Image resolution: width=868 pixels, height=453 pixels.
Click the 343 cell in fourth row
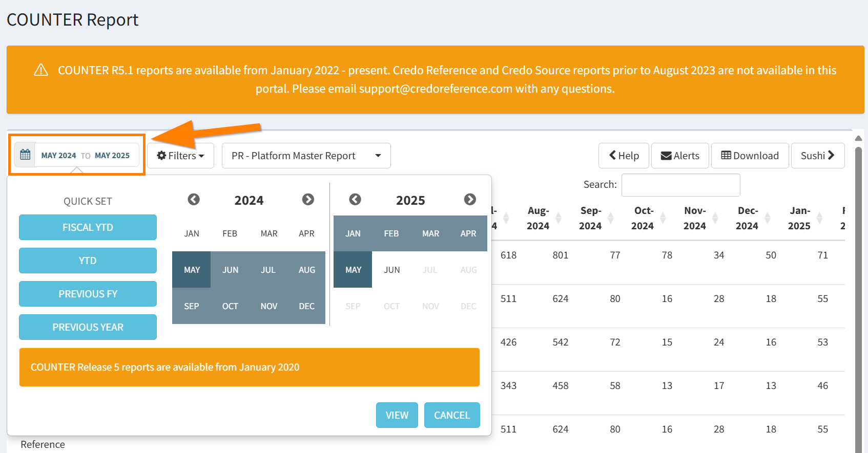508,385
